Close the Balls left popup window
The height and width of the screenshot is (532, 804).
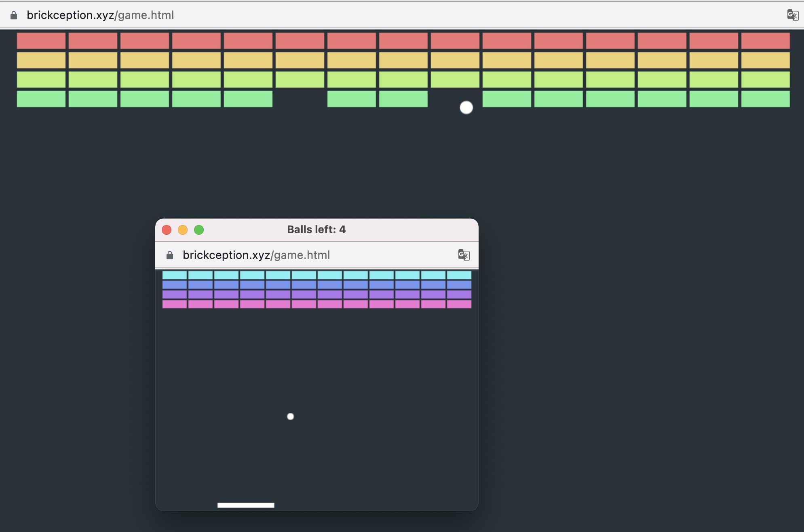[167, 230]
